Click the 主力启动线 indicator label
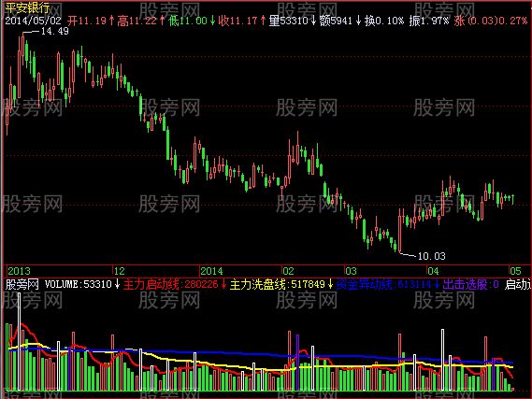532x399 pixels. [151, 284]
